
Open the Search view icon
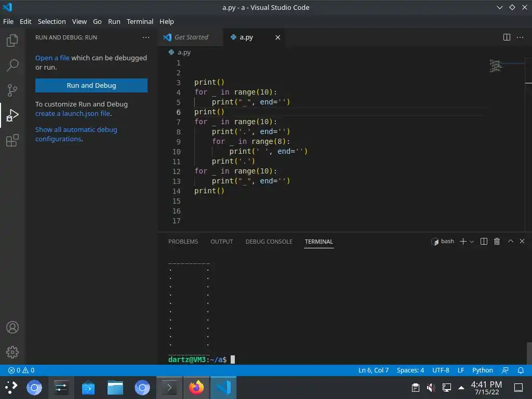point(12,65)
